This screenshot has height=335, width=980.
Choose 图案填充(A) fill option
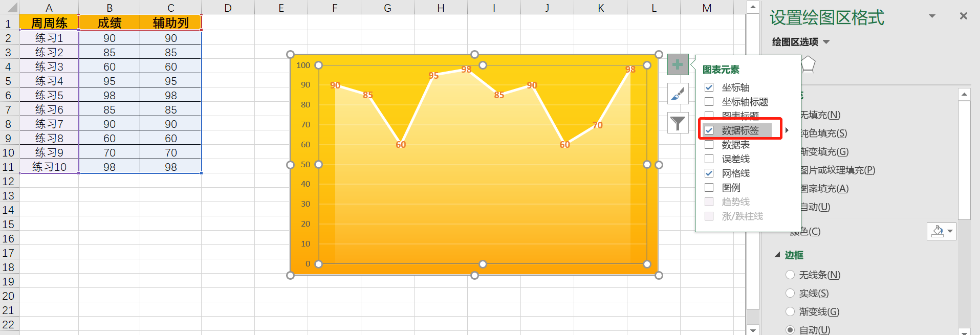click(x=824, y=189)
